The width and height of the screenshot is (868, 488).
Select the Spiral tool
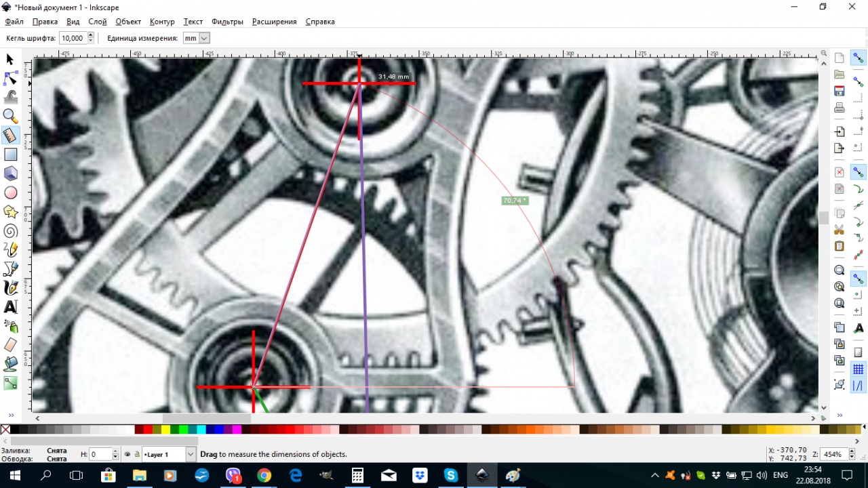[10, 230]
